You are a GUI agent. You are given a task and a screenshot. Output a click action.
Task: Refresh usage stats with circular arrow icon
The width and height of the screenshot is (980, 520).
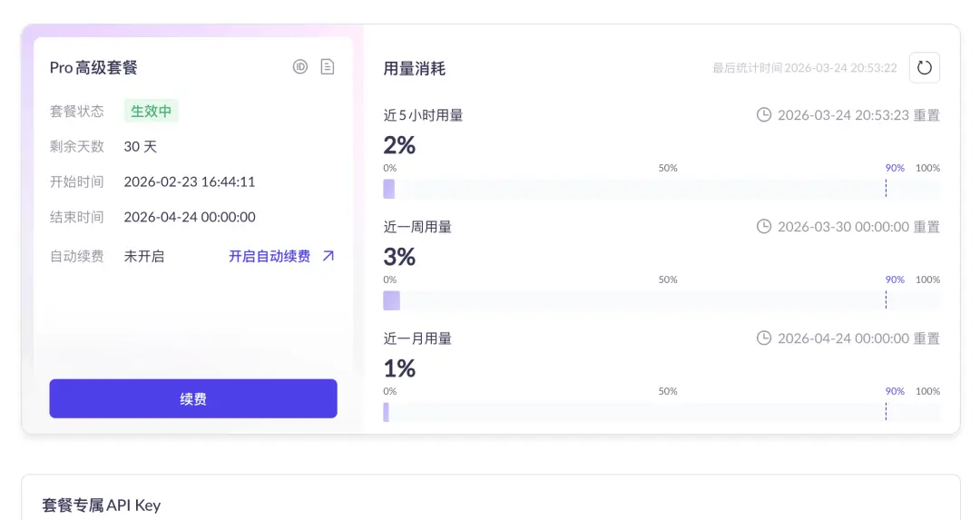click(x=925, y=67)
